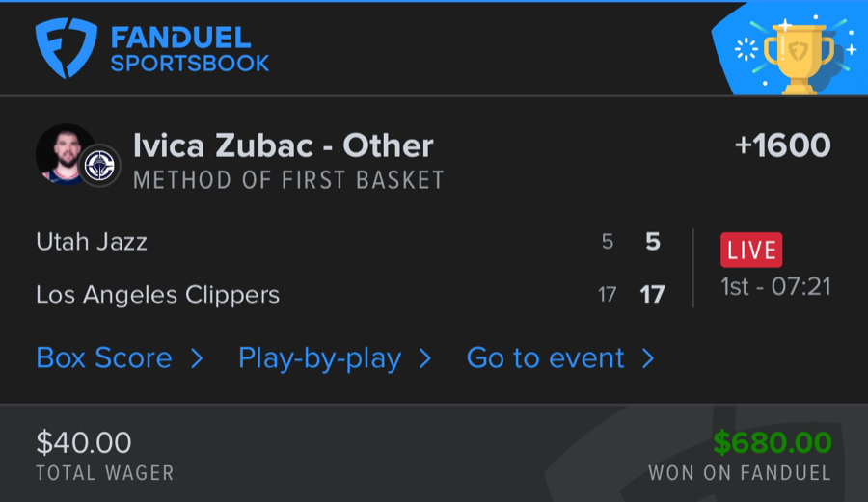Open the Play-by-play link
The height and width of the screenshot is (502, 868).
[x=319, y=358]
